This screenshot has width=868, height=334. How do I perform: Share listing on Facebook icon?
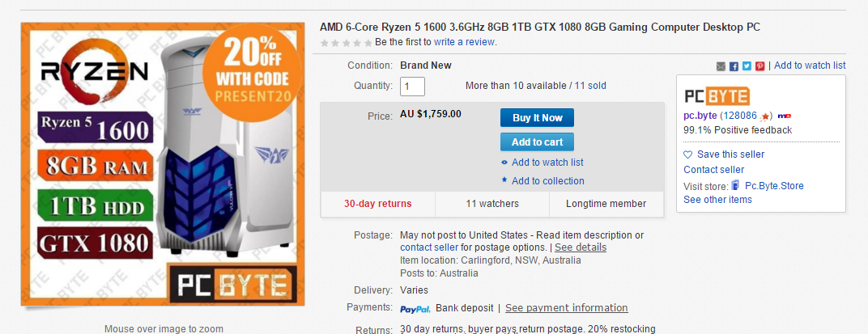pyautogui.click(x=734, y=66)
